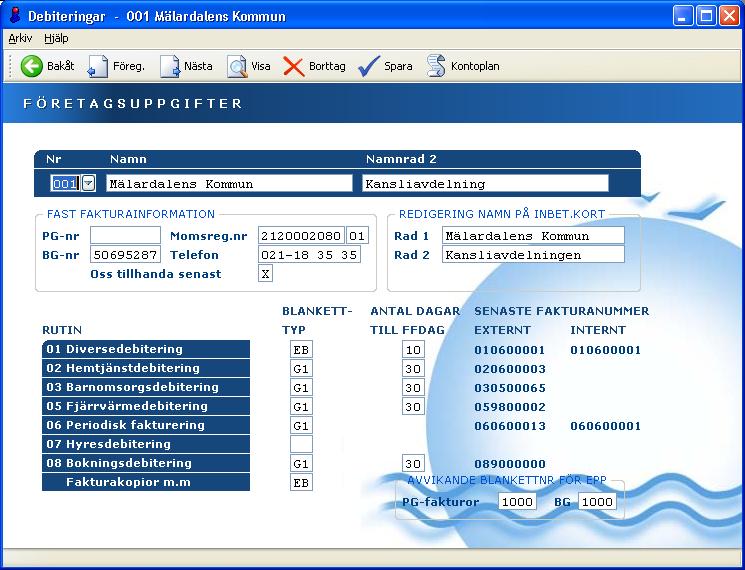
Task: Click blankettyp field G1 for Periodisk fakturering
Action: pyautogui.click(x=301, y=426)
